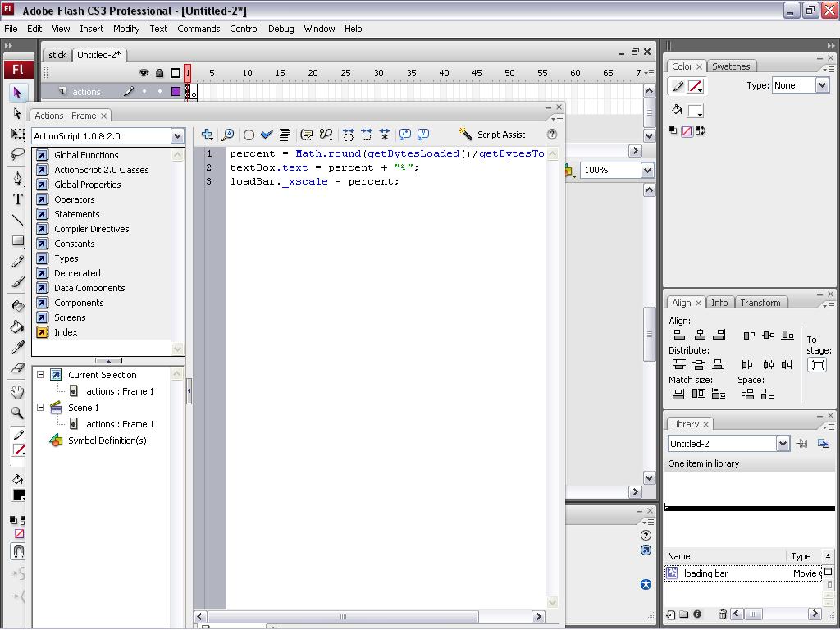
Task: Open the stroke color swatch in Color panel
Action: (x=696, y=86)
